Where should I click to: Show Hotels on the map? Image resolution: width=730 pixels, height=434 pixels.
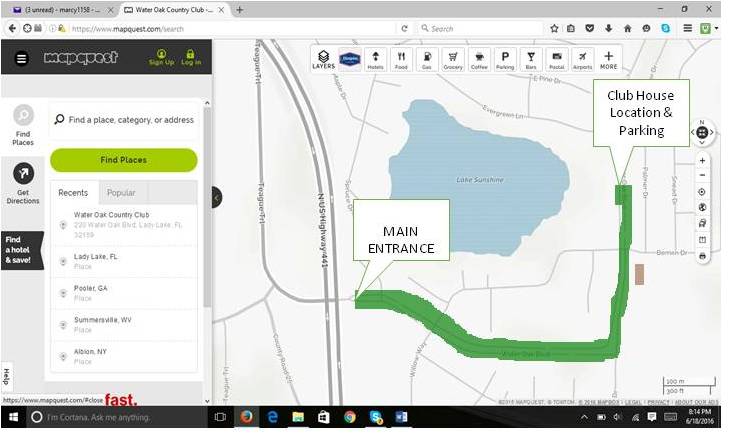pyautogui.click(x=376, y=60)
